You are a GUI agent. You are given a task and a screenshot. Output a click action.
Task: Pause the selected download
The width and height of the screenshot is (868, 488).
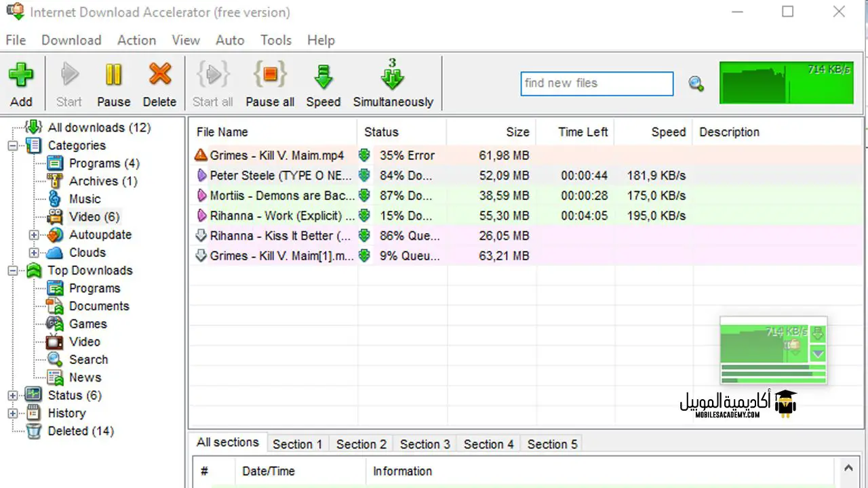click(x=113, y=84)
